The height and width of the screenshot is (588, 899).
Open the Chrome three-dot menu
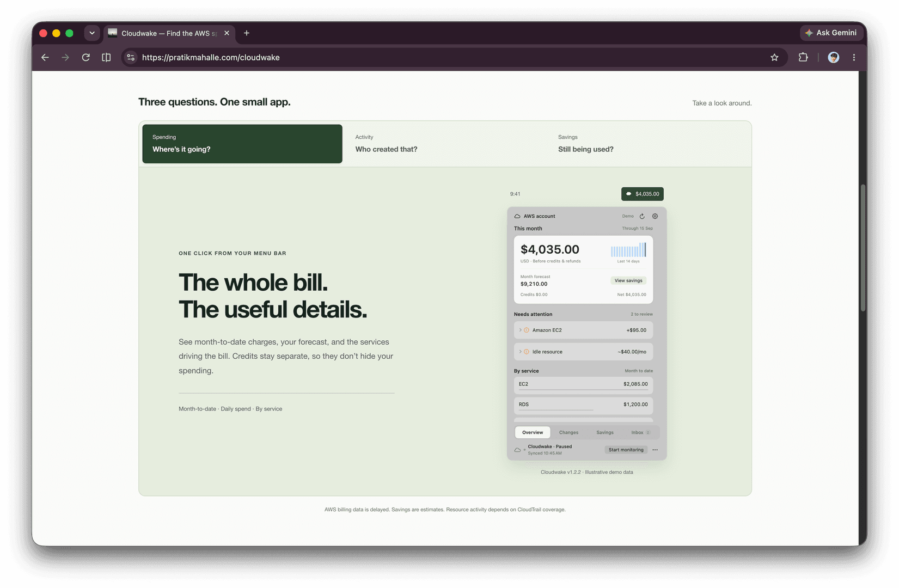(854, 57)
